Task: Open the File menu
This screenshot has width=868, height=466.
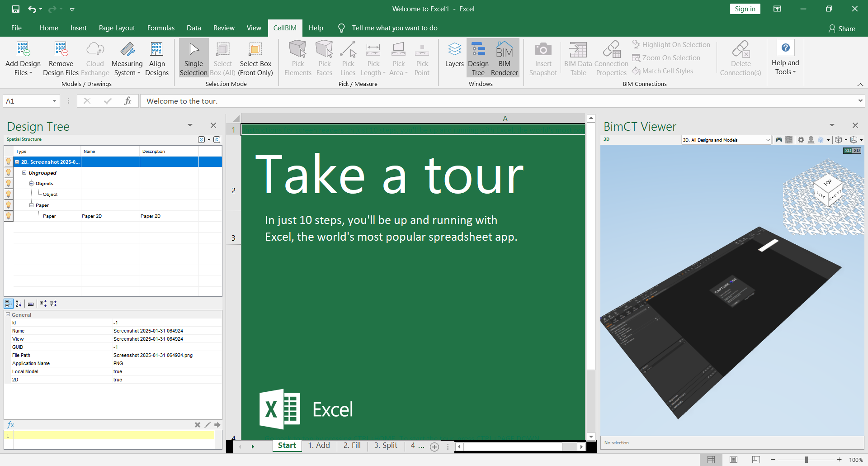Action: pos(16,28)
